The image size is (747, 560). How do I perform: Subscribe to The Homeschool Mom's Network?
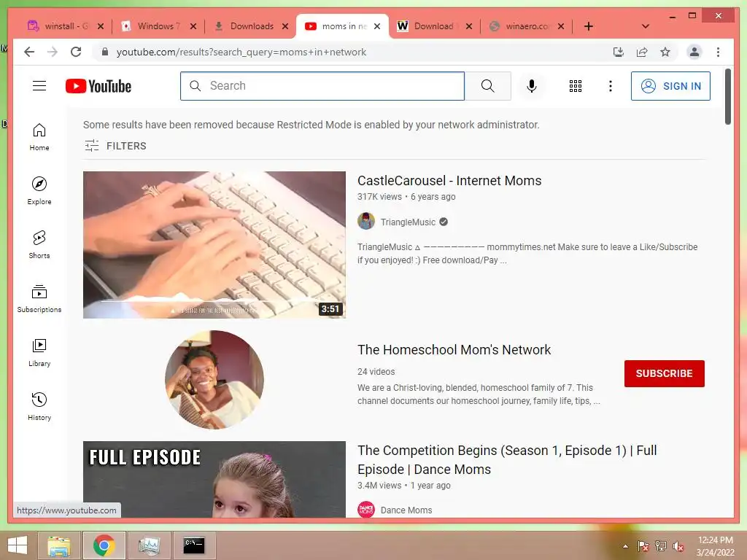click(x=664, y=373)
